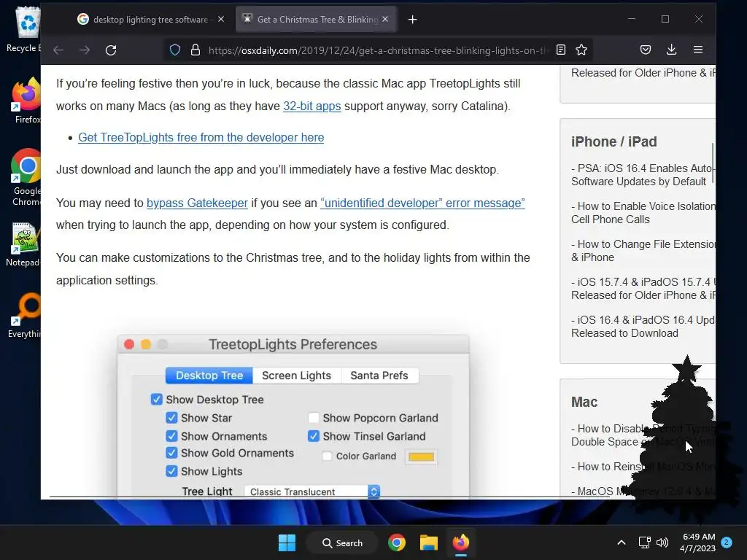This screenshot has width=747, height=560.
Task: Click the browser forward arrow
Action: (x=85, y=50)
